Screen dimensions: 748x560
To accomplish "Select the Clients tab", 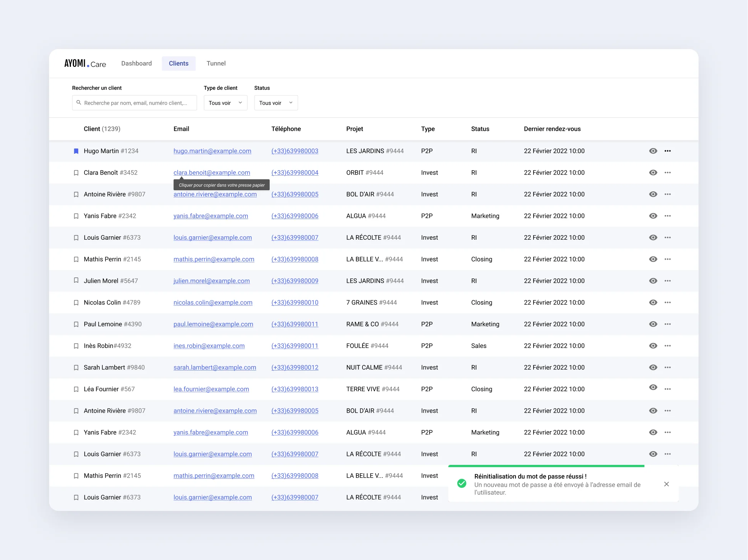I will tap(179, 63).
